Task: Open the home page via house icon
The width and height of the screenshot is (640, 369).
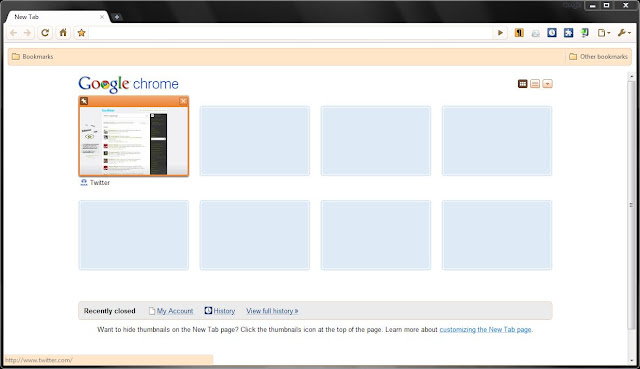Action: click(x=63, y=33)
